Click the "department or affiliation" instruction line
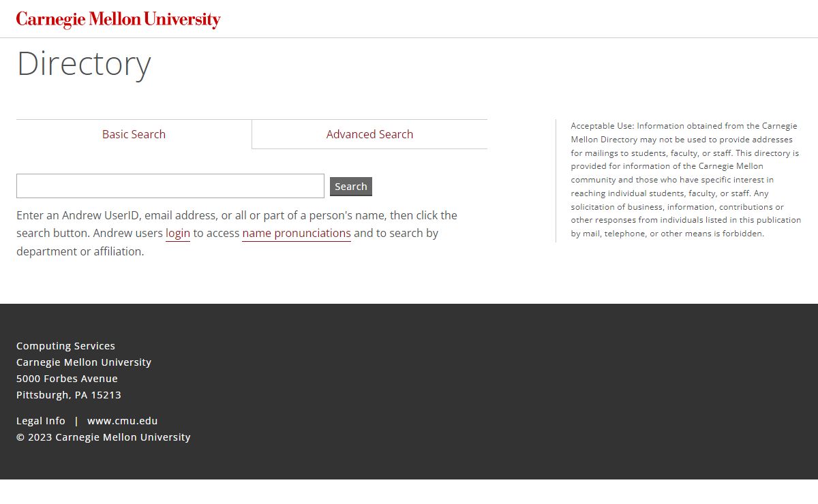Screen dimensions: 818x504 pos(80,251)
